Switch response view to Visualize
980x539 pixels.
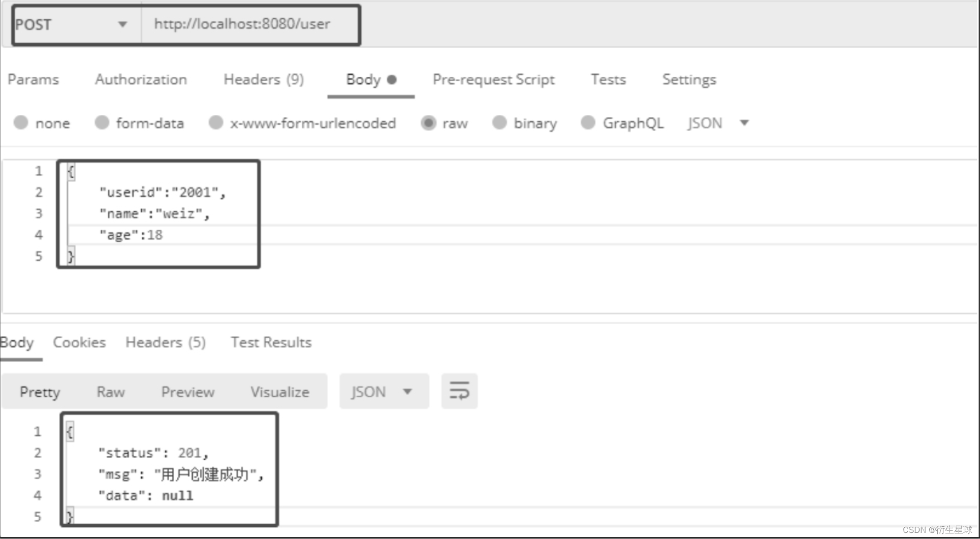click(280, 392)
